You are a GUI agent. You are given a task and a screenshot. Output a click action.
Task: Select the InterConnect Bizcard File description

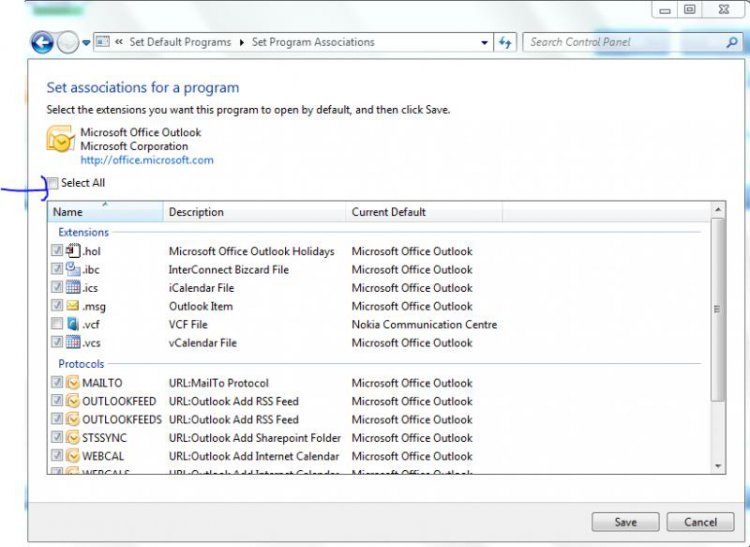[229, 270]
